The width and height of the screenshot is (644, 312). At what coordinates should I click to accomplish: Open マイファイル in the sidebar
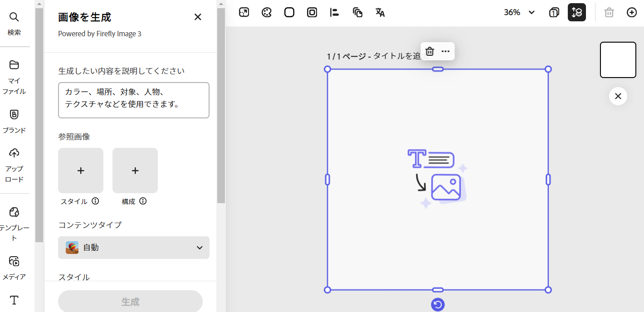pos(14,77)
